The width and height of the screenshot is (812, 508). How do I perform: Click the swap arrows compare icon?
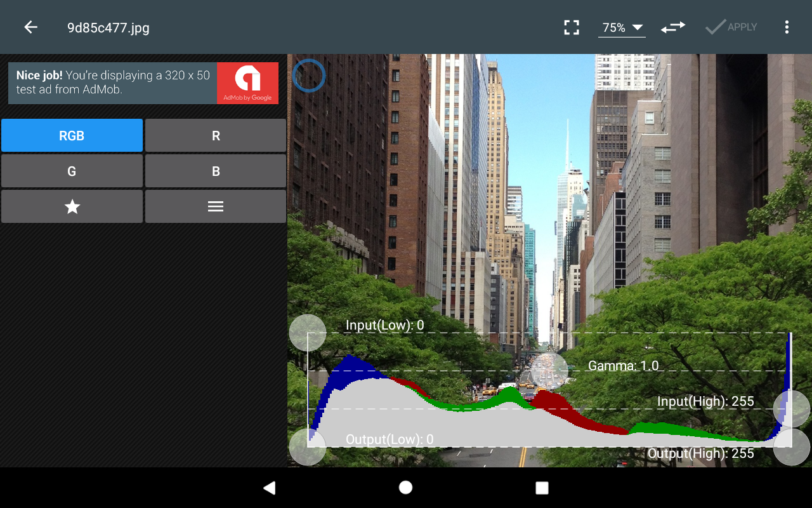pos(673,27)
